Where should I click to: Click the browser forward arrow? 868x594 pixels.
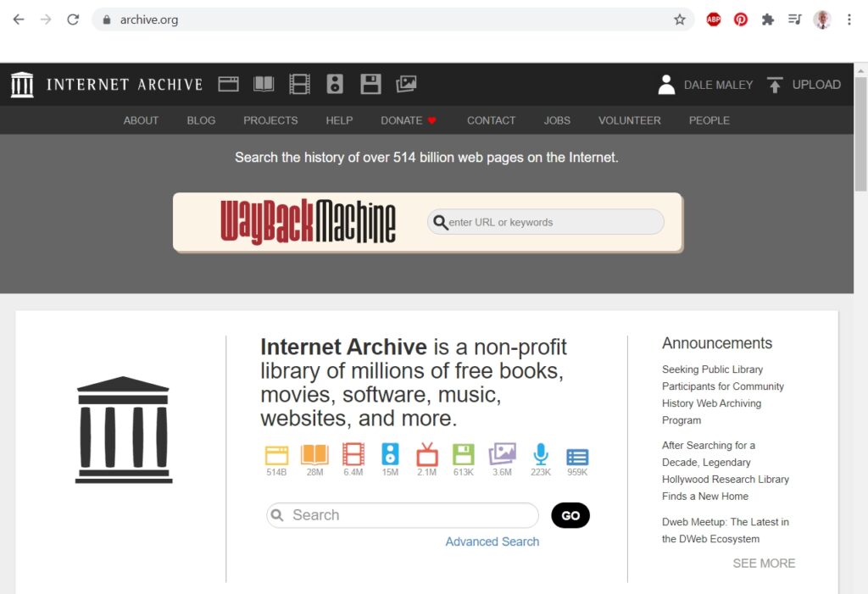click(46, 19)
